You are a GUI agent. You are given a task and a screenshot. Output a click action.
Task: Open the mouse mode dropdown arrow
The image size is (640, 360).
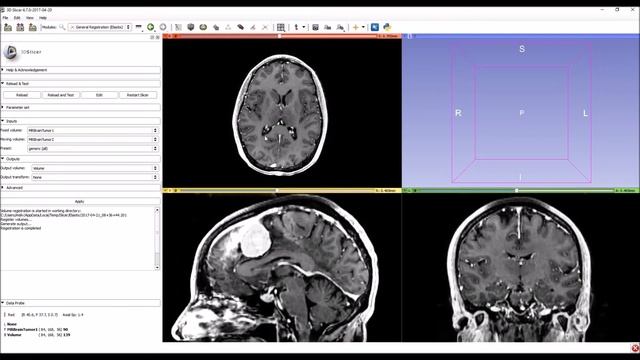[304, 27]
